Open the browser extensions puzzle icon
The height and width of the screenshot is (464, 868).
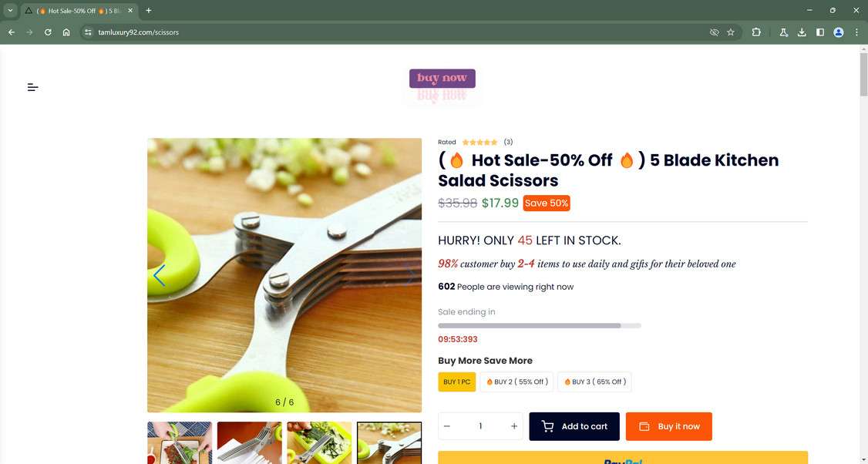tap(756, 32)
